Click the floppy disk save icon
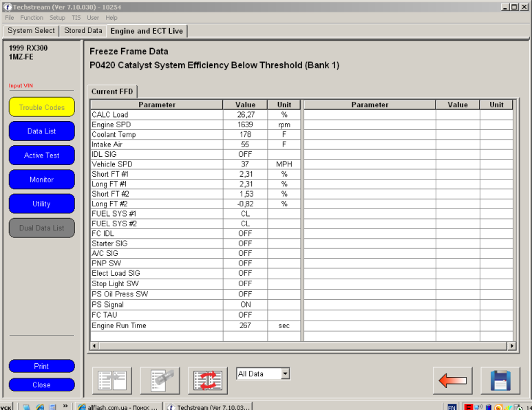This screenshot has width=532, height=410. pyautogui.click(x=500, y=380)
